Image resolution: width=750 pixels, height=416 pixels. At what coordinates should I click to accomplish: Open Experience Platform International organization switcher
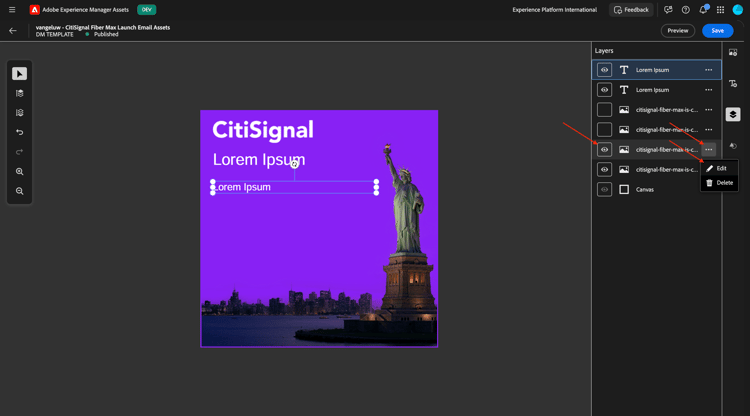554,10
